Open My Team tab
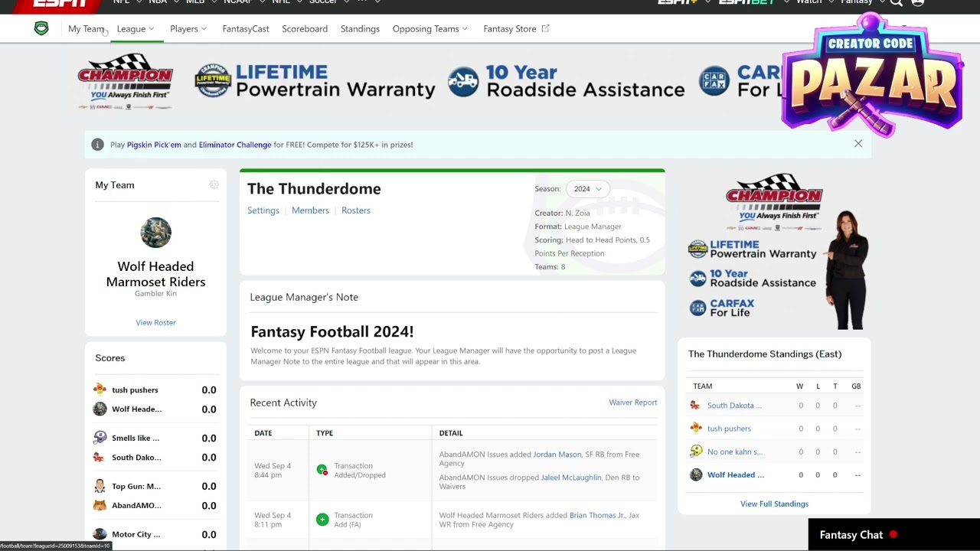The width and height of the screenshot is (980, 551). (x=86, y=28)
